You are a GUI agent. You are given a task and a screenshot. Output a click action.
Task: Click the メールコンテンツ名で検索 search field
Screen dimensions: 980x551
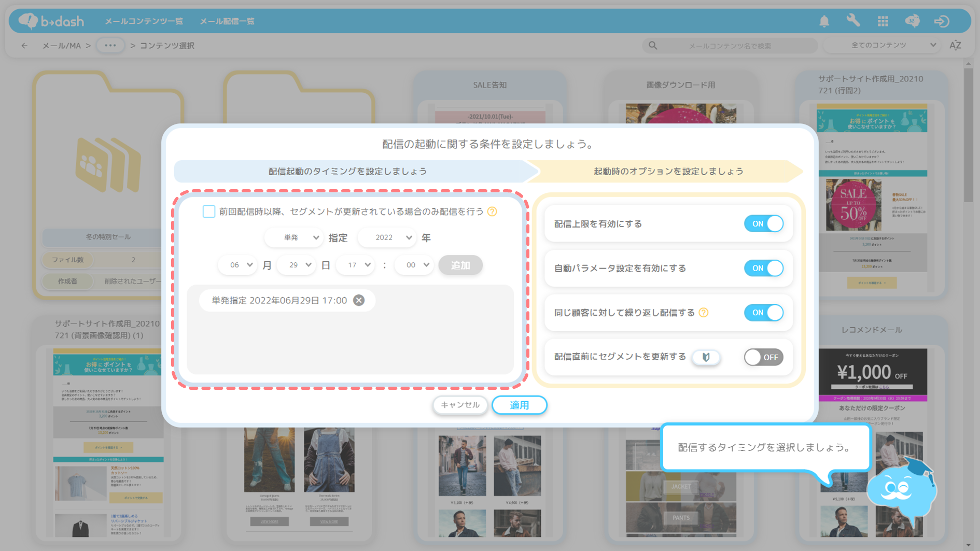(730, 46)
